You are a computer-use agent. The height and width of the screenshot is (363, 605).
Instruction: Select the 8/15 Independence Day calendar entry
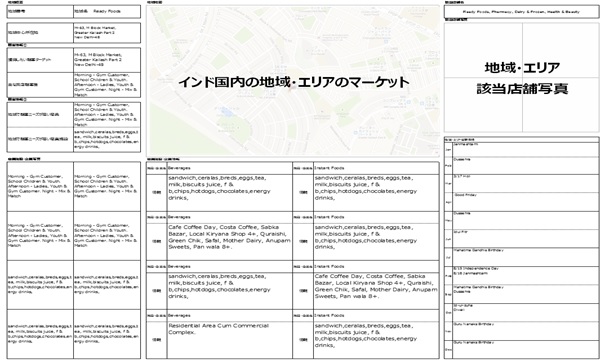tap(525, 275)
